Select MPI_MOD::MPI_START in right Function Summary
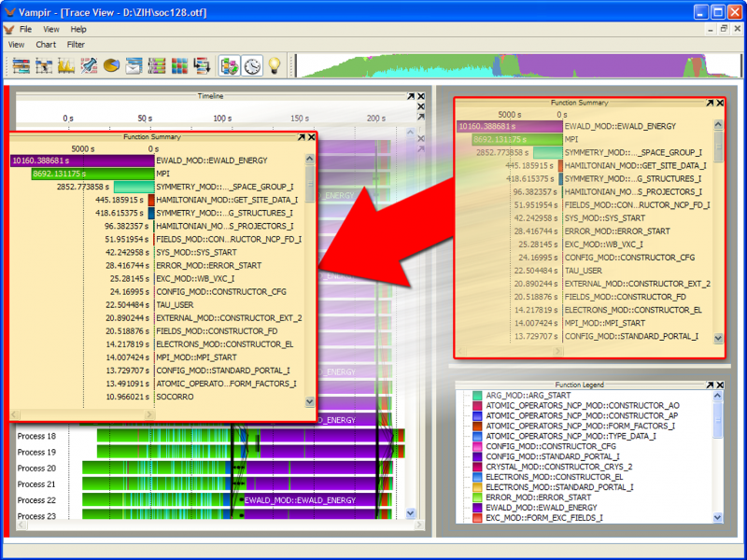The height and width of the screenshot is (560, 747). coord(604,323)
